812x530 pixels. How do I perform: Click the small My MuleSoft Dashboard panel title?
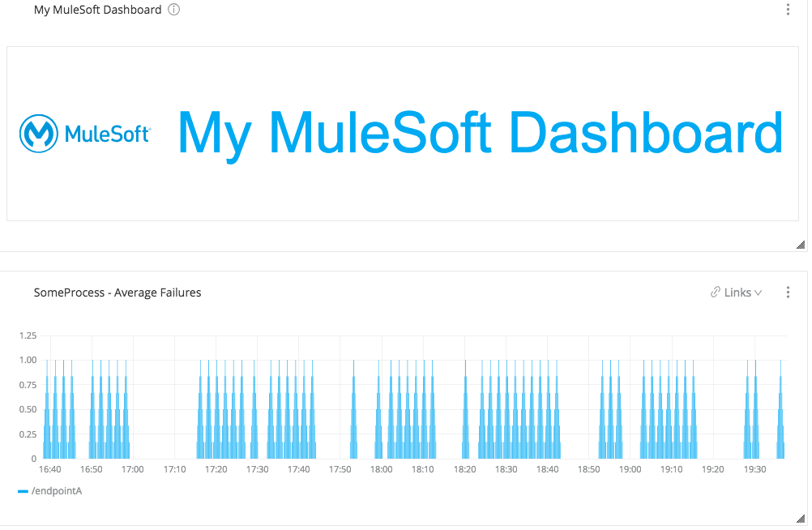(x=97, y=10)
